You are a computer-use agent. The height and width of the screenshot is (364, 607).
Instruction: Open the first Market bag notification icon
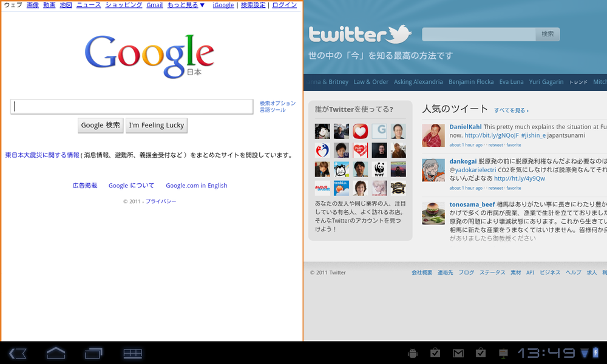pyautogui.click(x=435, y=353)
